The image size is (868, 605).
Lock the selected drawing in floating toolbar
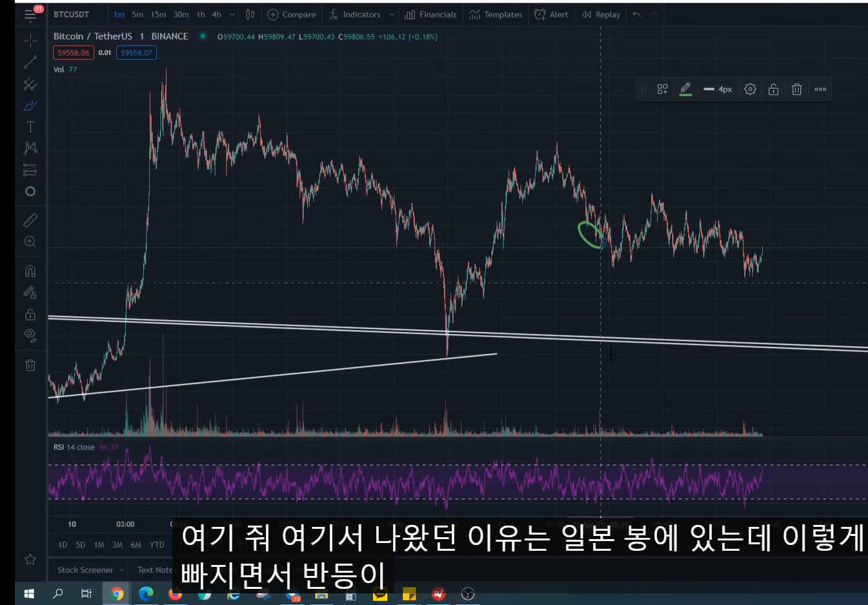click(773, 89)
